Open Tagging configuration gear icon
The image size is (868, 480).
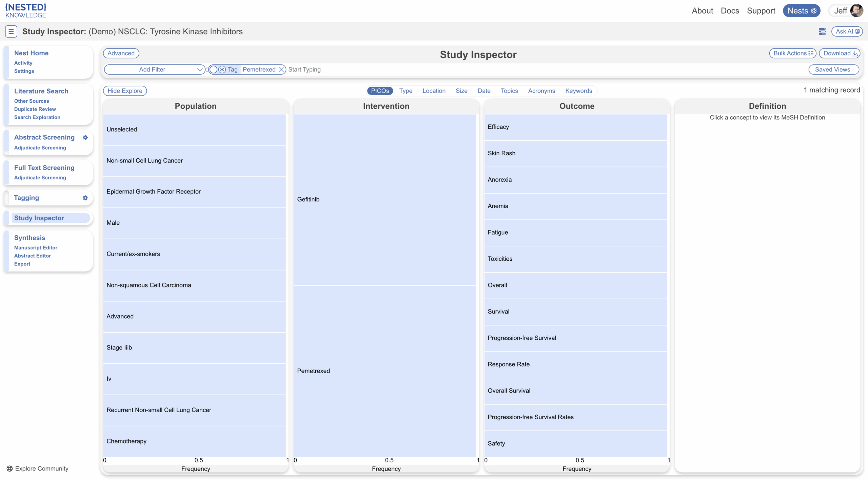coord(85,198)
